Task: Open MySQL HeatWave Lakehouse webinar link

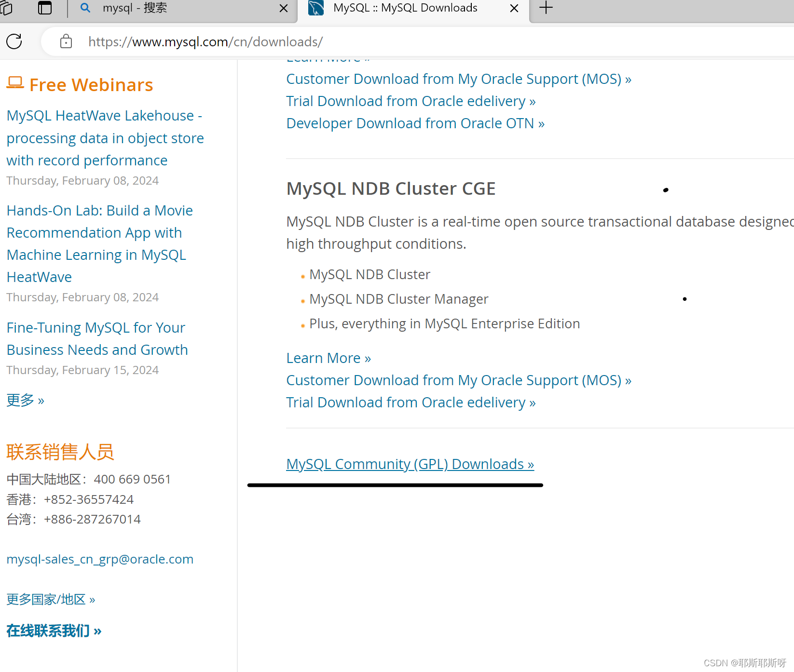Action: [x=105, y=138]
